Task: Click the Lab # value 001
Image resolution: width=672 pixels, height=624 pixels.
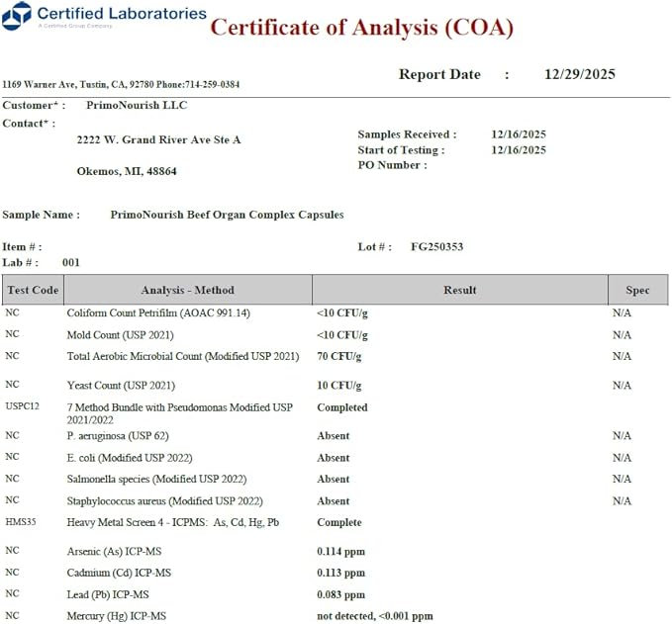Action: [71, 262]
